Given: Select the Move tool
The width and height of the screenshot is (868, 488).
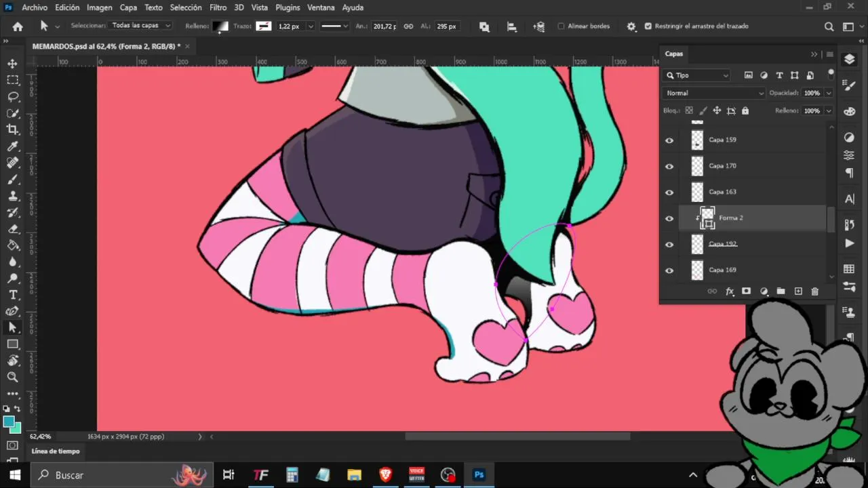Looking at the screenshot, I should (x=12, y=64).
